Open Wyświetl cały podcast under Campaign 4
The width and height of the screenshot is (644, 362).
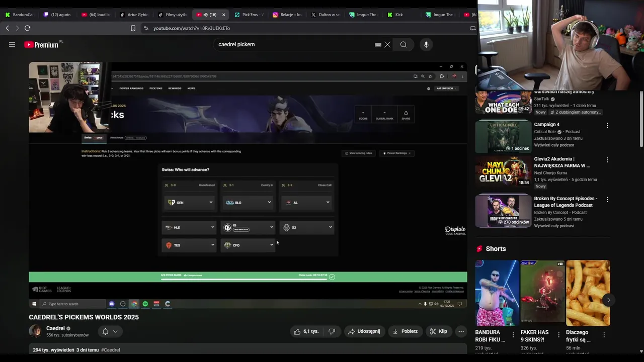(x=554, y=145)
